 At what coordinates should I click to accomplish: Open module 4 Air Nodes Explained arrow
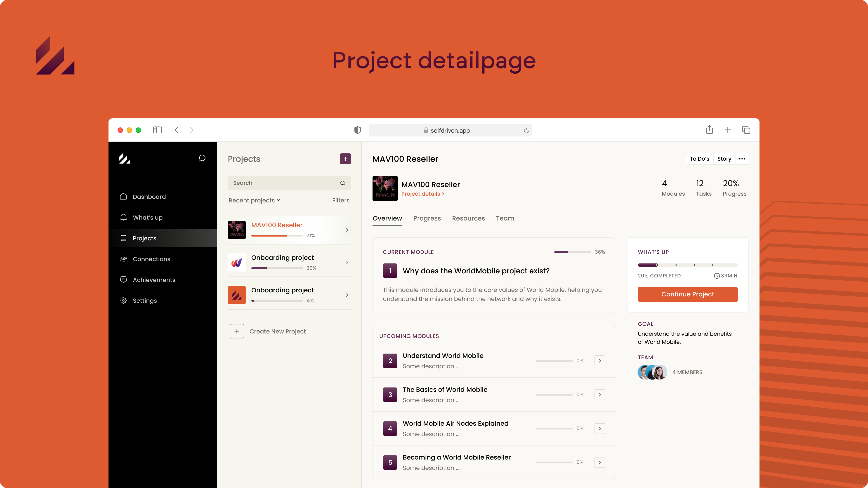click(x=600, y=428)
